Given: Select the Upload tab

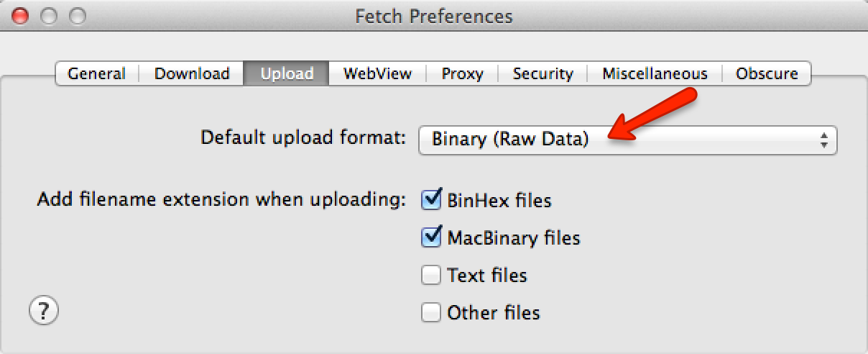Looking at the screenshot, I should click(x=287, y=73).
